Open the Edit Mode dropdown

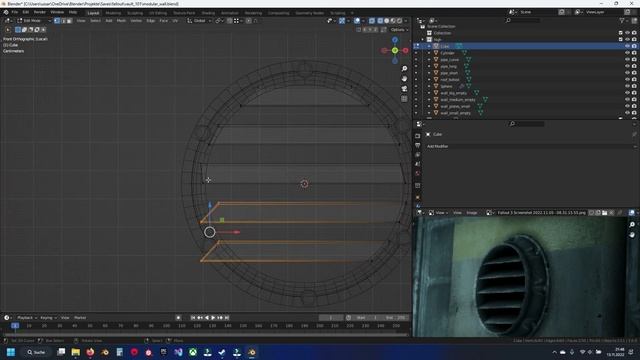pos(34,20)
